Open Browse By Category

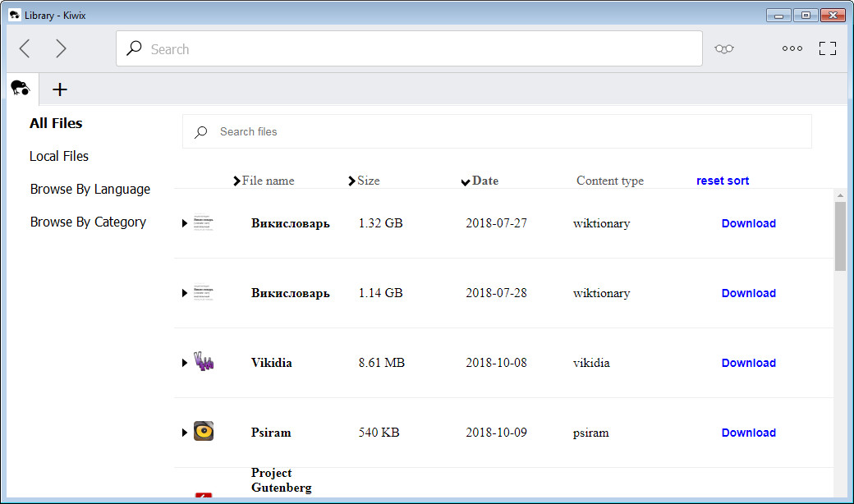tap(88, 222)
